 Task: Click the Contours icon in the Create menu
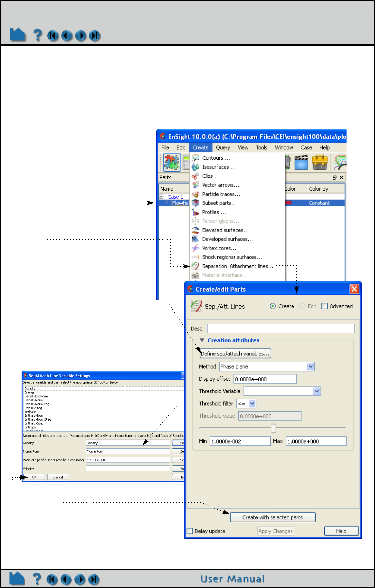pyautogui.click(x=196, y=158)
